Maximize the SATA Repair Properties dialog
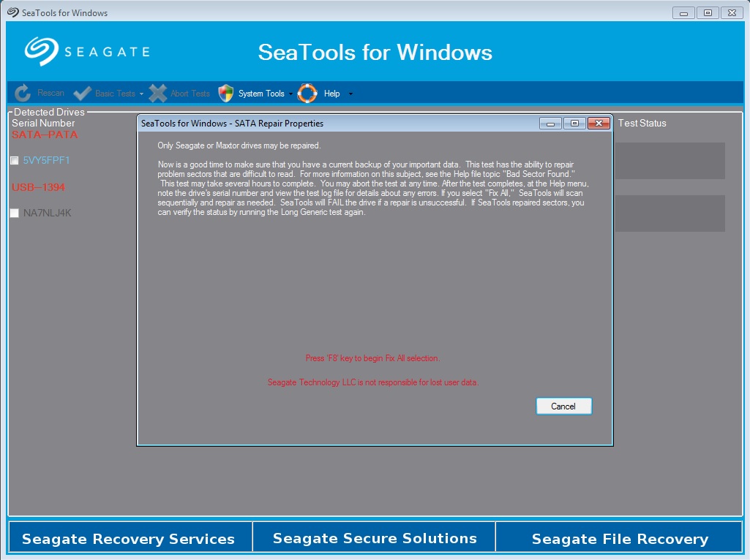 pyautogui.click(x=574, y=124)
